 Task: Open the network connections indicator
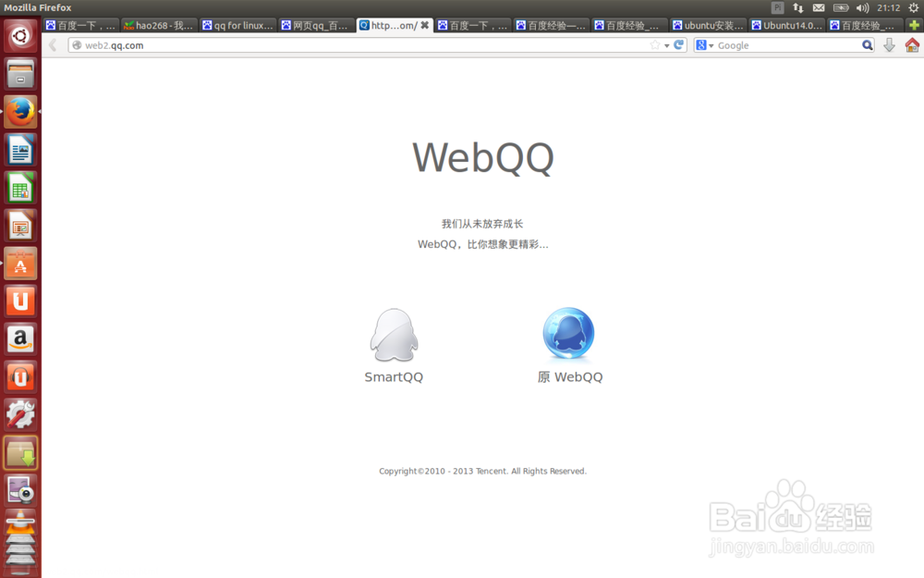[798, 7]
